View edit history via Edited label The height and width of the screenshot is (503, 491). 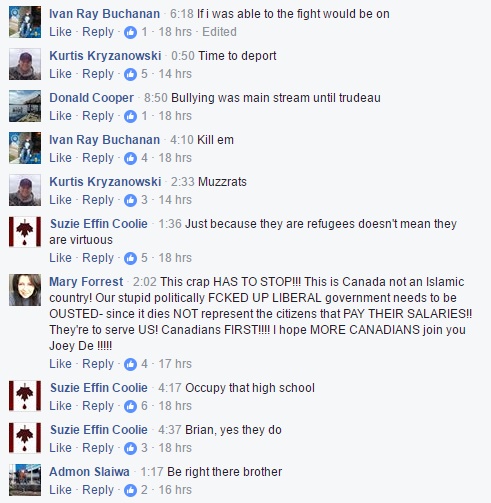tap(219, 32)
